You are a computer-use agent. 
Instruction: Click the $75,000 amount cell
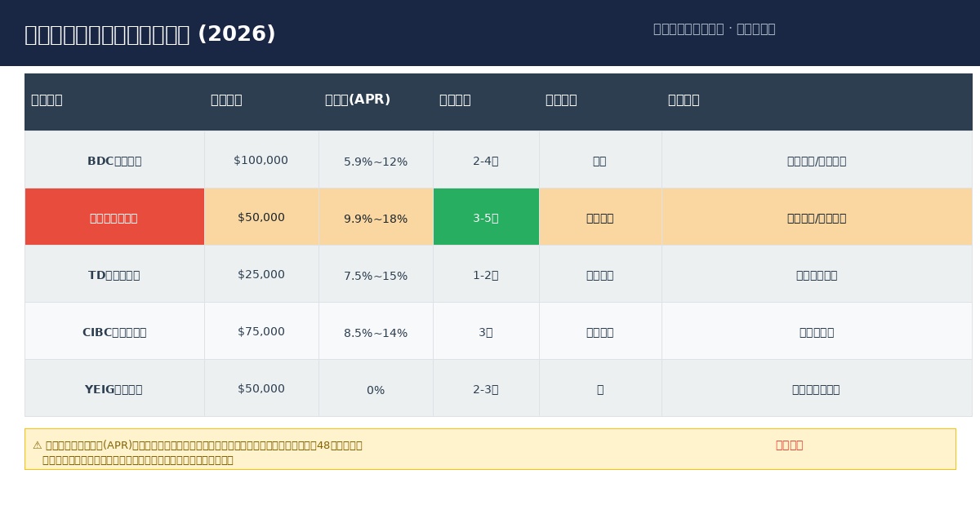(261, 332)
